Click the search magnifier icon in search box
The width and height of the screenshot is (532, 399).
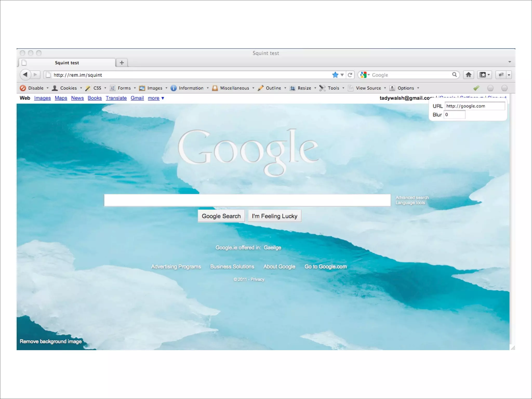pos(454,75)
